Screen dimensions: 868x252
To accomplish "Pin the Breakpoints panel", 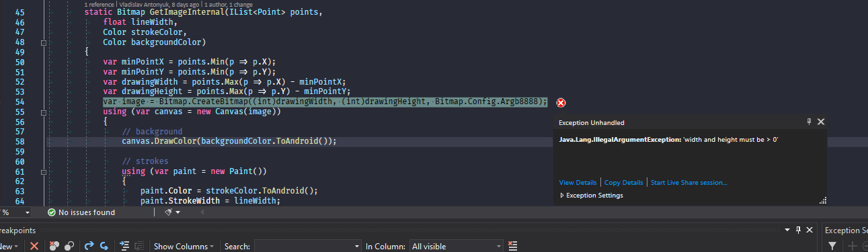I will (x=798, y=230).
